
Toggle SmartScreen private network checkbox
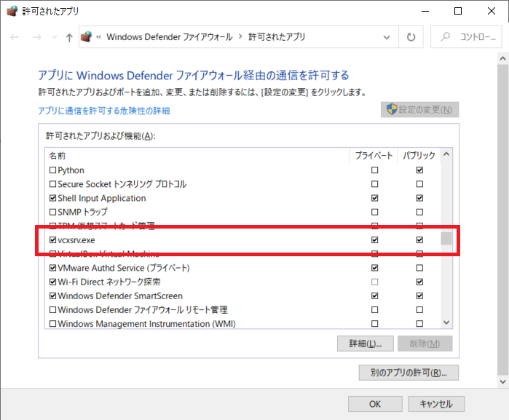coord(374,296)
